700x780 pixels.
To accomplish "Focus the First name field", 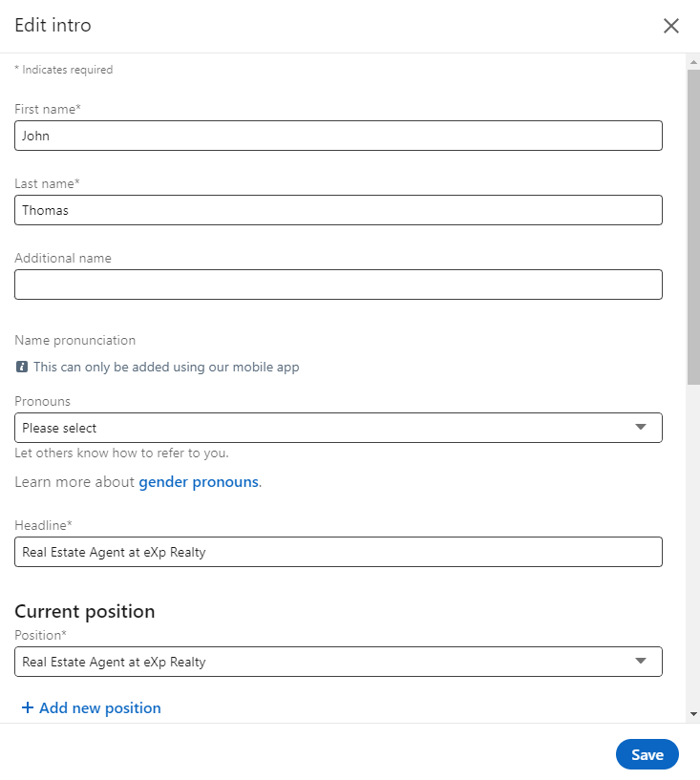I will point(338,136).
